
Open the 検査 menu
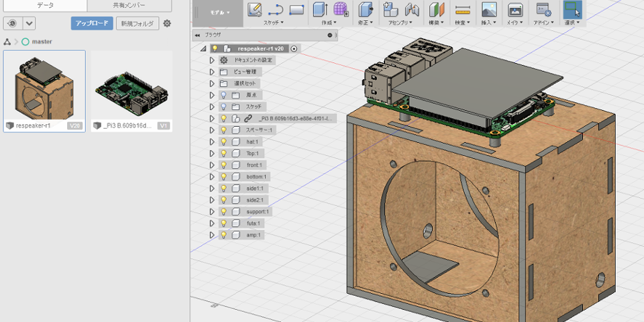coord(462,23)
